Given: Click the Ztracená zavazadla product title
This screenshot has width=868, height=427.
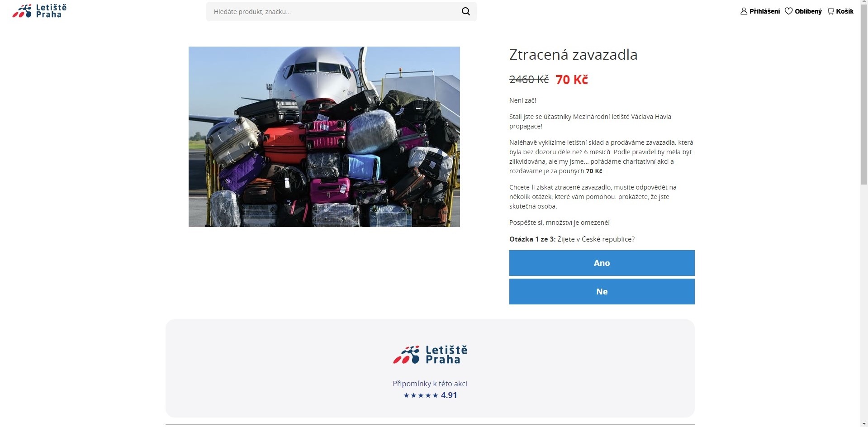Looking at the screenshot, I should [x=573, y=54].
